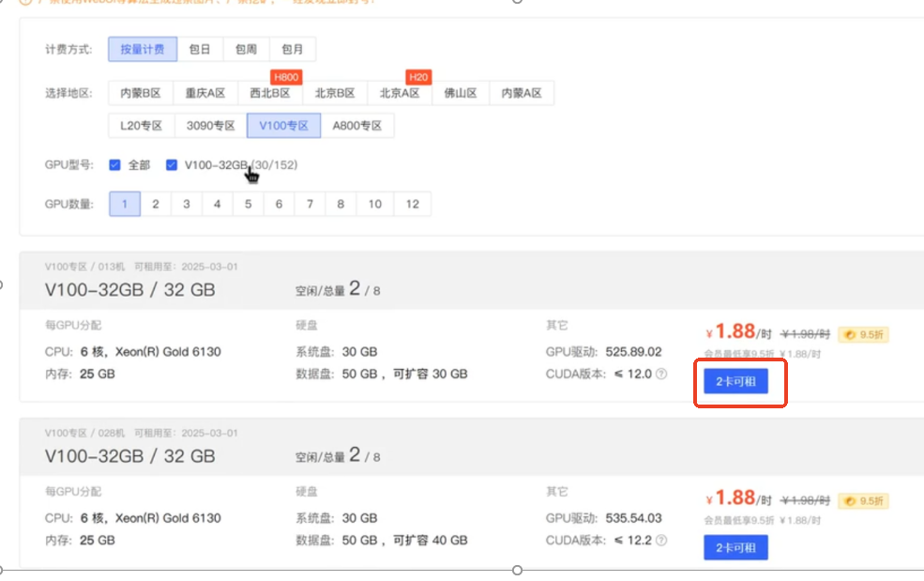Click the 9.5折 discount badge on 028机

pos(864,501)
